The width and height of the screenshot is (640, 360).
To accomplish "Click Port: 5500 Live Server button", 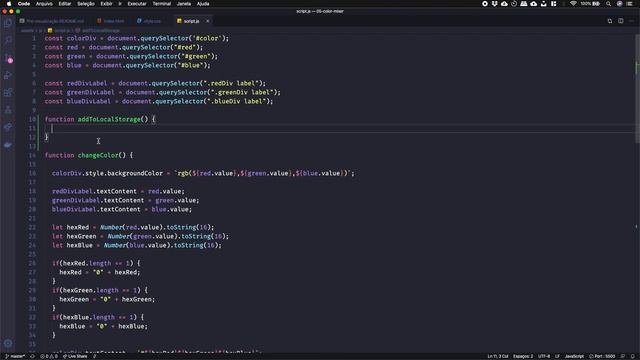I will click(x=602, y=356).
